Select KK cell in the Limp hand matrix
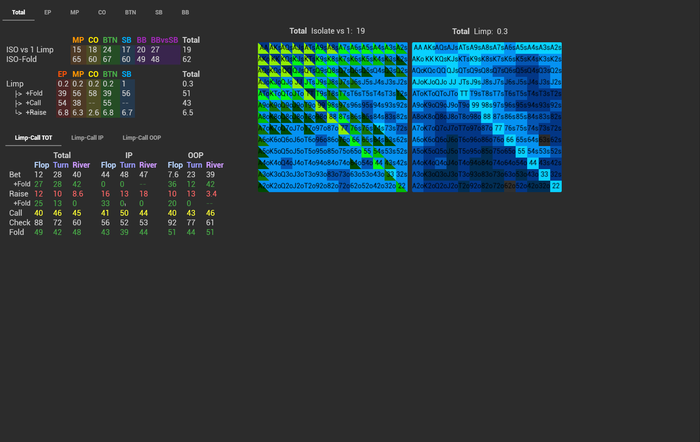The image size is (700, 442). tap(429, 59)
